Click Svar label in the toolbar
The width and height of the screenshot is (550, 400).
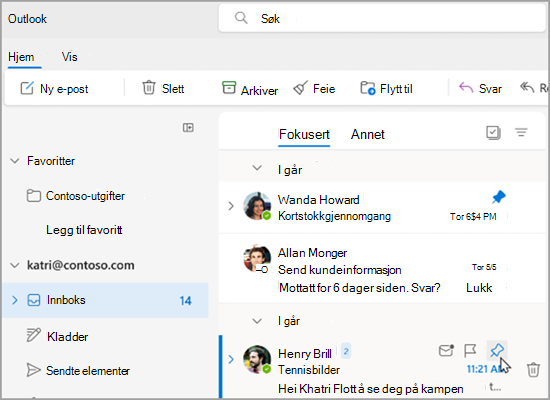(x=490, y=89)
